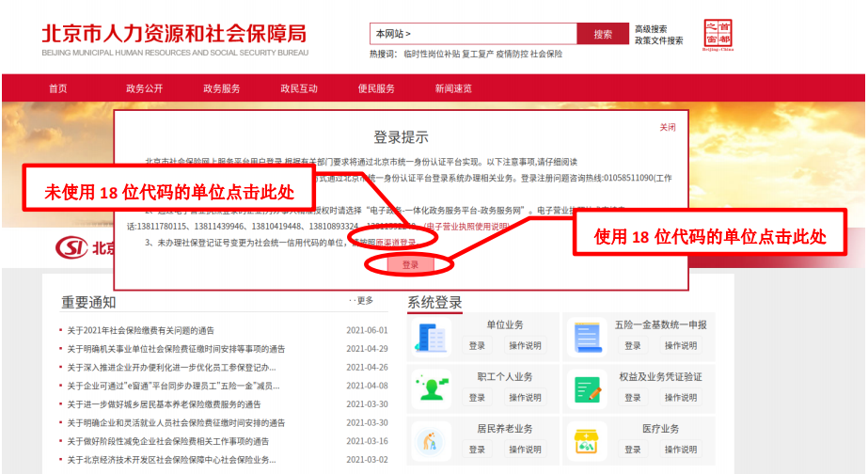The height and width of the screenshot is (474, 868).
Task: Expand 更多 in the 重要通知 section
Action: click(362, 301)
